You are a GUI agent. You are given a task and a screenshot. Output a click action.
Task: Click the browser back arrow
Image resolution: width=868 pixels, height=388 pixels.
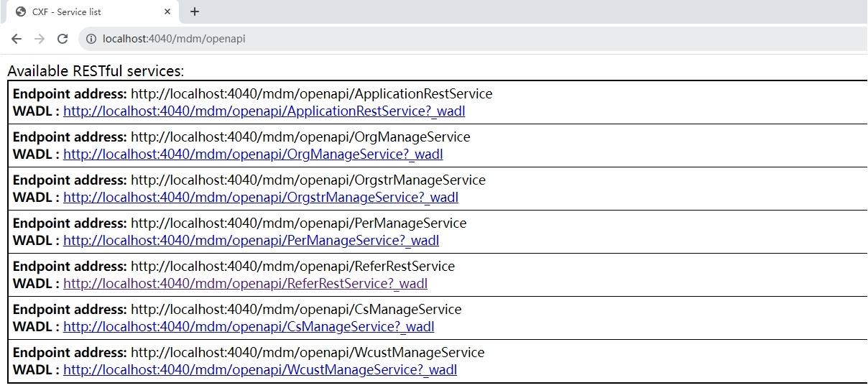(x=17, y=39)
